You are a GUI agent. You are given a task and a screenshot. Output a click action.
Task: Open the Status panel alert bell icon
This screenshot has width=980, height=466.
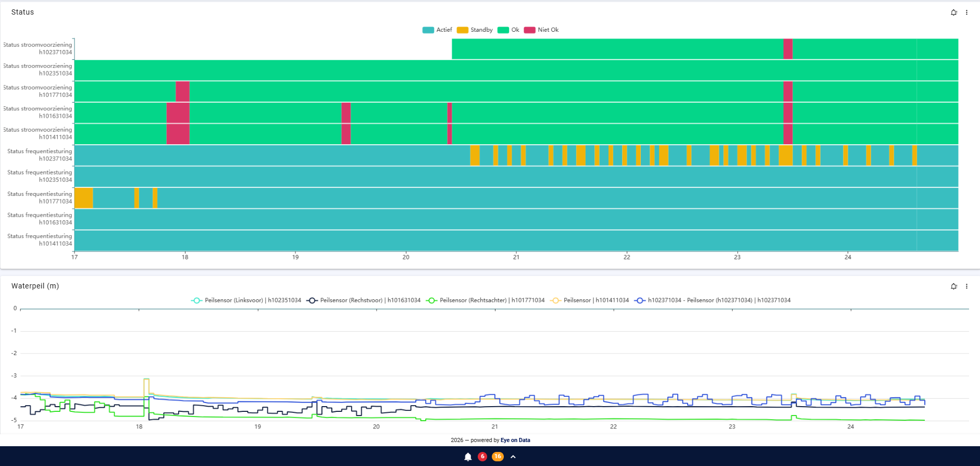tap(953, 12)
